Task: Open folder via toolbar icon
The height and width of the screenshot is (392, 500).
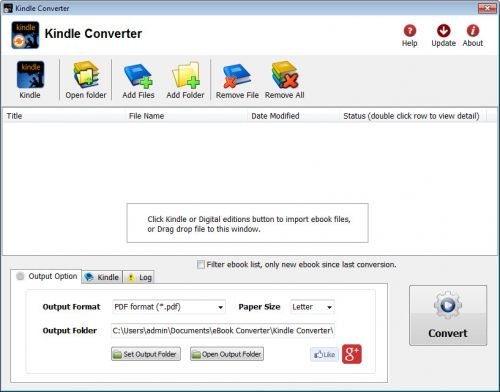Action: 86,74
